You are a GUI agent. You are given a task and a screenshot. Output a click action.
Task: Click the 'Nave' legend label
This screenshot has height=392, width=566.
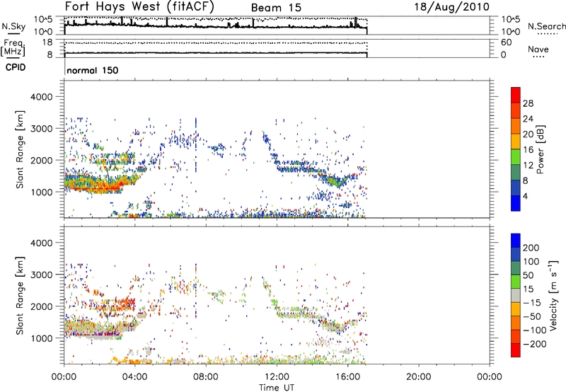(538, 49)
